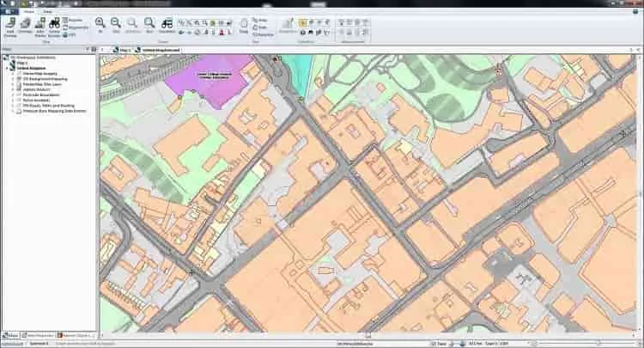Click the large greyed icon before selection tools
Screen dimensions: 644x348
pos(288,25)
